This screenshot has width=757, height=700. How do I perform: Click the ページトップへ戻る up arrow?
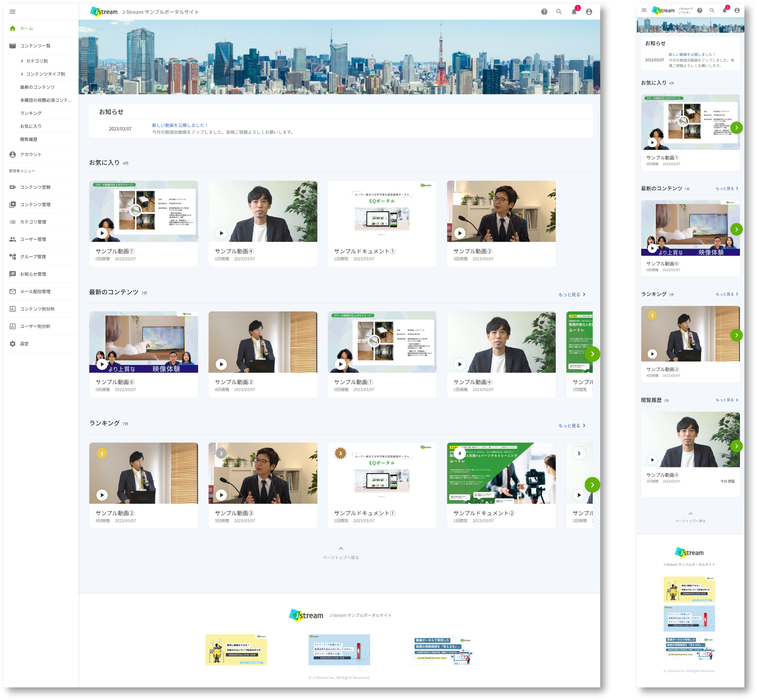click(341, 548)
